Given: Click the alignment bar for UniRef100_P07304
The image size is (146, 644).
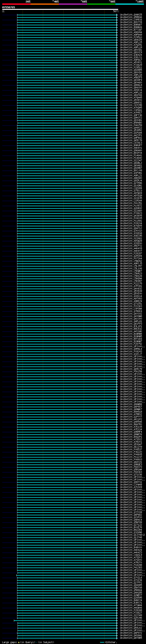Looking at the screenshot, I should (67, 259).
